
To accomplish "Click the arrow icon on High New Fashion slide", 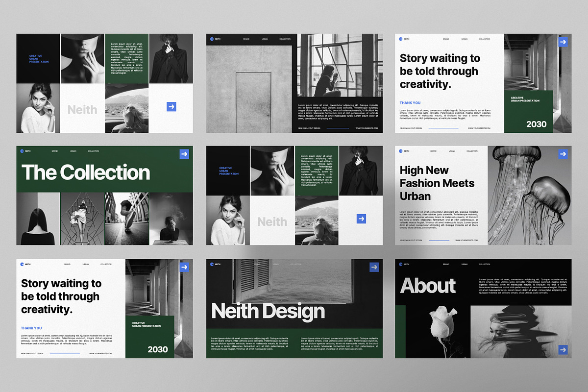I will click(x=563, y=153).
